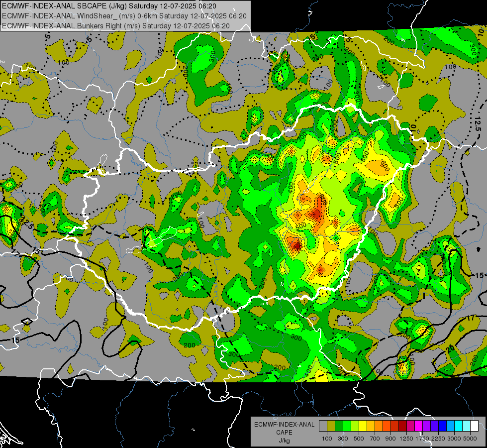This screenshot has width=487, height=448.
Task: Click the legend value 900
Action: (x=390, y=439)
